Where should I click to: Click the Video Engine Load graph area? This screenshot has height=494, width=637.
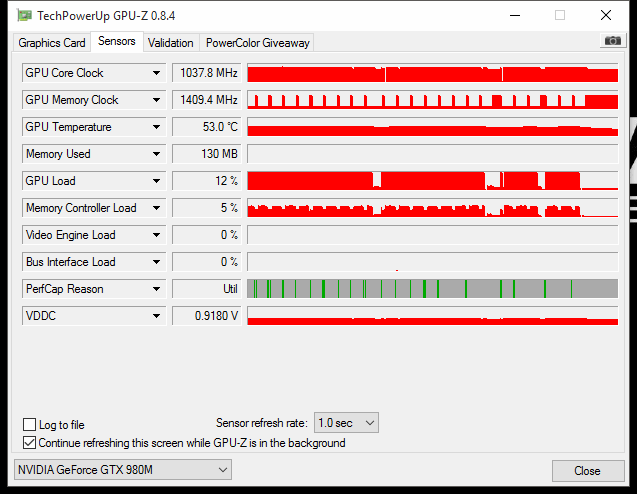(433, 235)
